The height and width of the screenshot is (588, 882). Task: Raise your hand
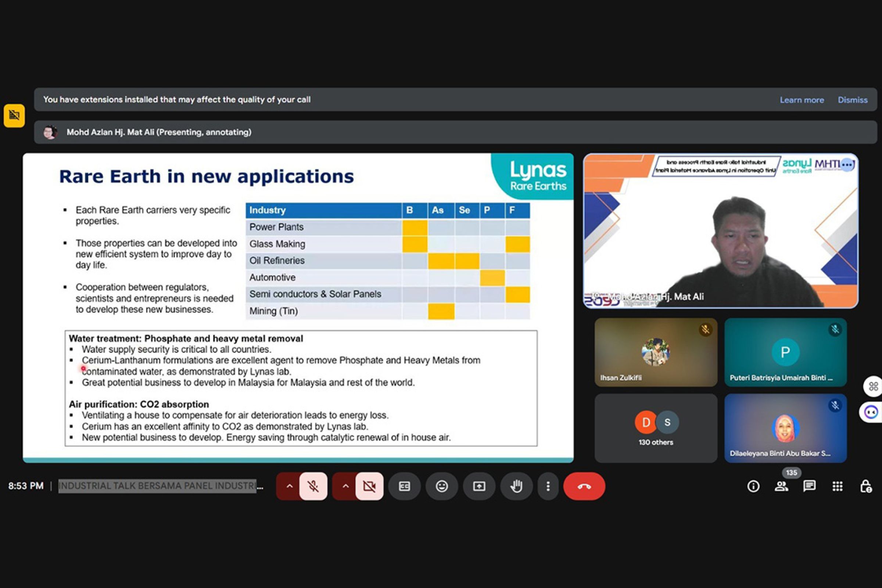point(516,486)
